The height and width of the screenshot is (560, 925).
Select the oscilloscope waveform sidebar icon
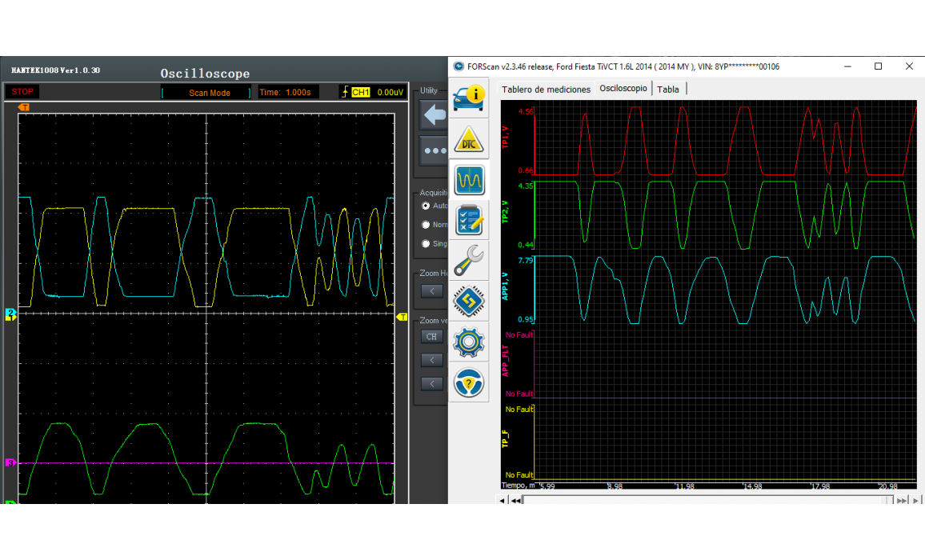pos(469,179)
